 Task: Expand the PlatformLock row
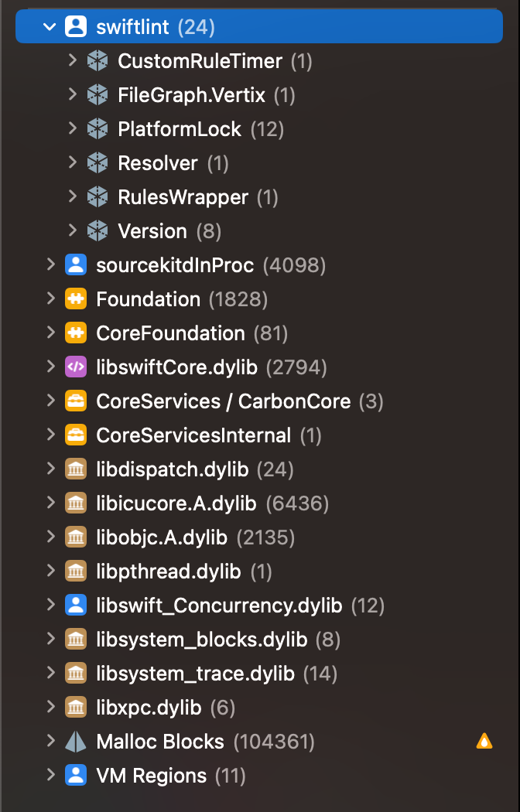click(x=73, y=128)
